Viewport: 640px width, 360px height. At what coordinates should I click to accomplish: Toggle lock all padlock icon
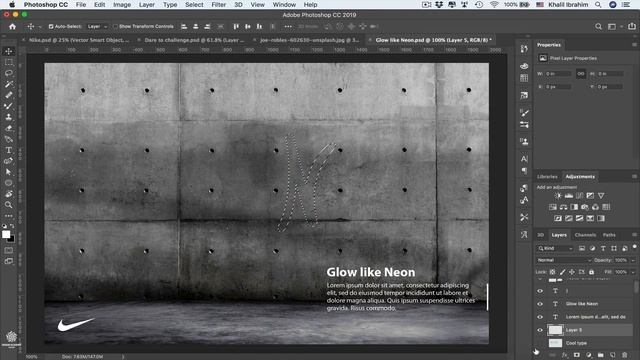pos(591,272)
